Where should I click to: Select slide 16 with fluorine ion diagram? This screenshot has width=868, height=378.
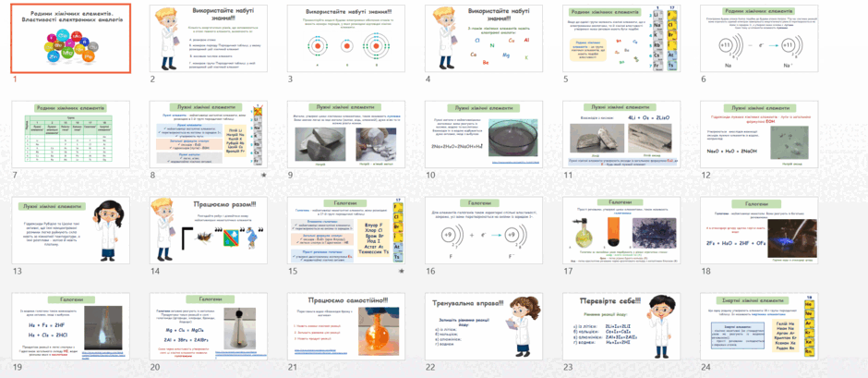click(485, 230)
